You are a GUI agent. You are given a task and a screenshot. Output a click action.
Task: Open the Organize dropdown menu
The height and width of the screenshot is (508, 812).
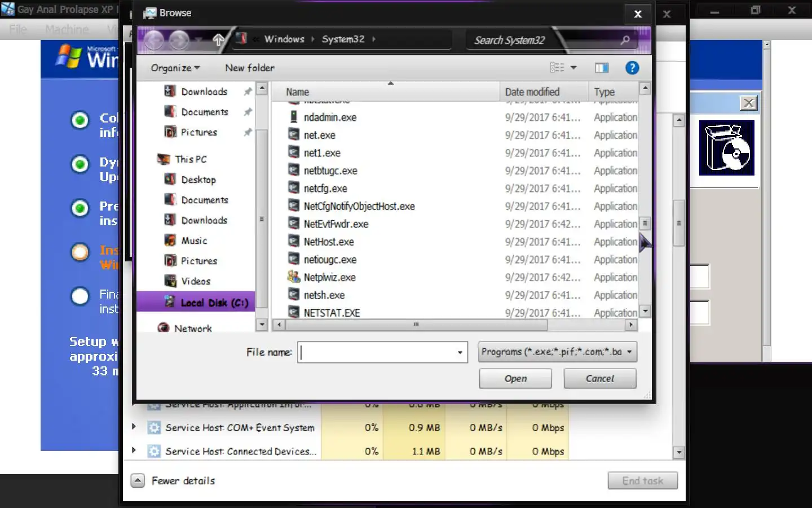[175, 68]
